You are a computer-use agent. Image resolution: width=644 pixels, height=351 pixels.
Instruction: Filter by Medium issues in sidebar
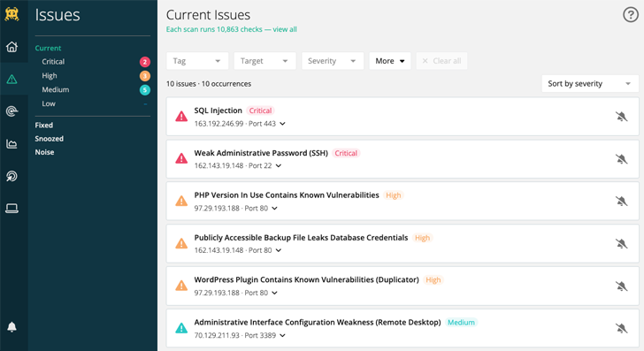(x=56, y=89)
